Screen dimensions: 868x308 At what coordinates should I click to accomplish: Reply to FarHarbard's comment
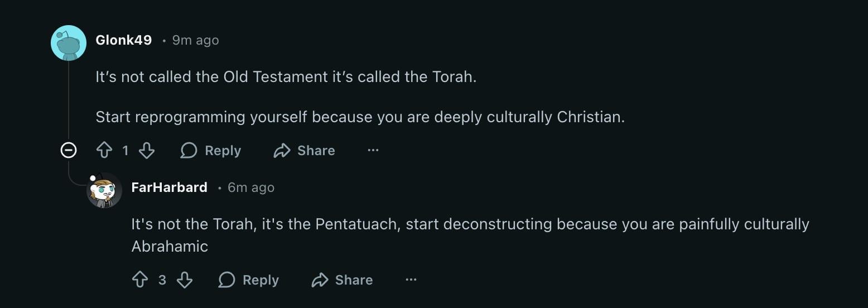249,280
